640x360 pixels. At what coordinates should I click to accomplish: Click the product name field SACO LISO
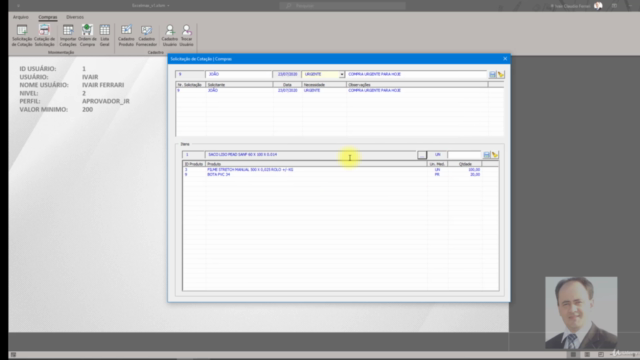pos(311,155)
